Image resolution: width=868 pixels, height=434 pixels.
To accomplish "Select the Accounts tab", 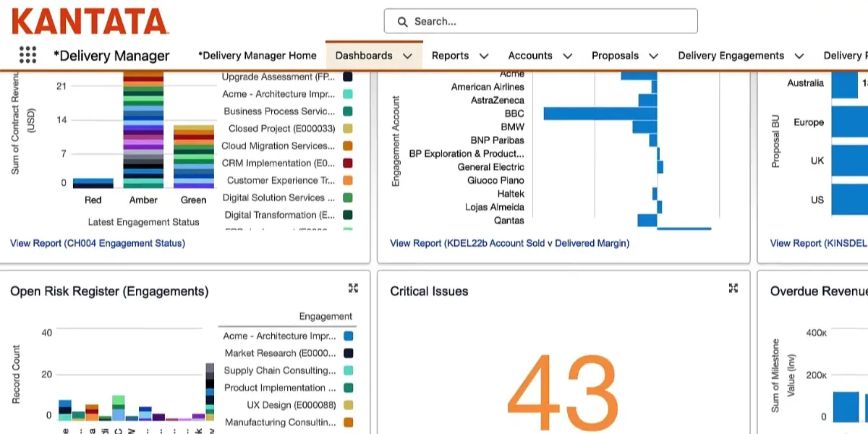I will (x=530, y=55).
